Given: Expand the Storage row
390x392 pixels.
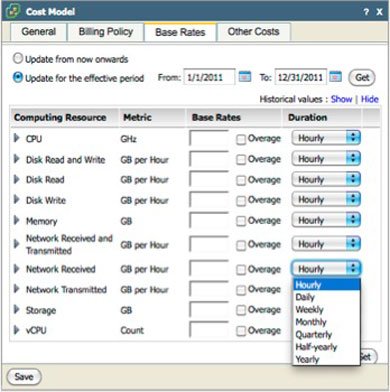Looking at the screenshot, I should [x=16, y=310].
